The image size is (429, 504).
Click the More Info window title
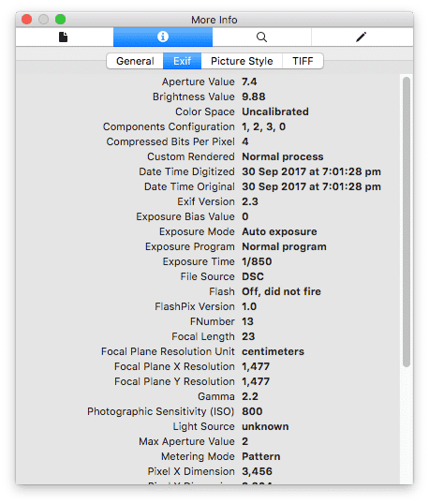214,20
